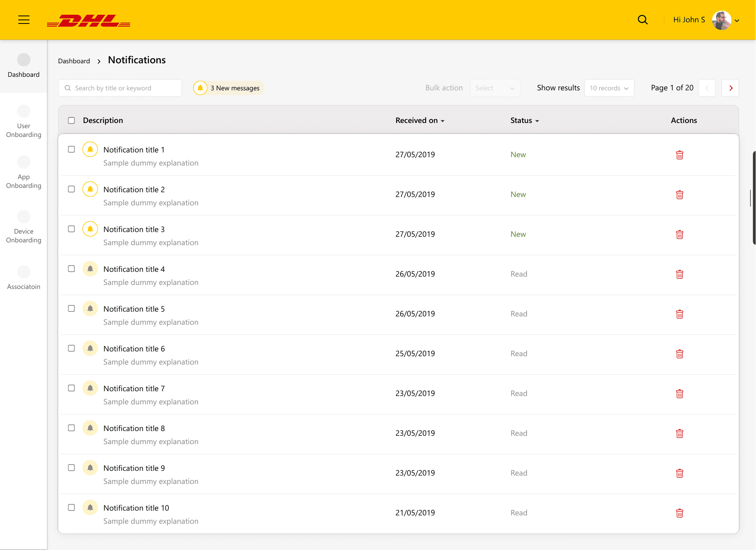
Task: Delete Notification title 2
Action: pyautogui.click(x=680, y=195)
